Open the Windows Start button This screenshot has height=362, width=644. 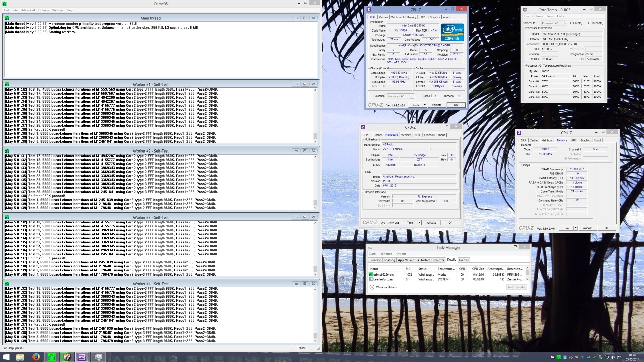click(6, 357)
